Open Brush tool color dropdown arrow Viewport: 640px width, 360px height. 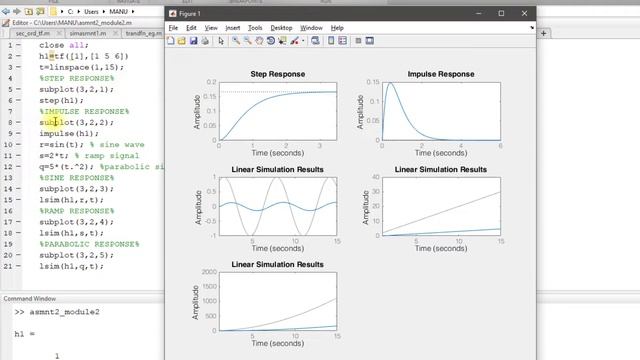tap(303, 40)
